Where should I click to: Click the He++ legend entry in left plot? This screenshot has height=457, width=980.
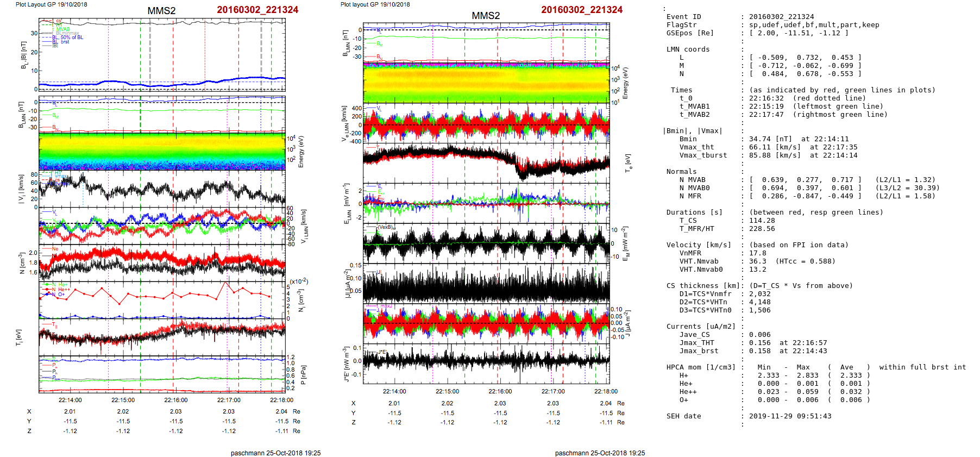click(63, 290)
